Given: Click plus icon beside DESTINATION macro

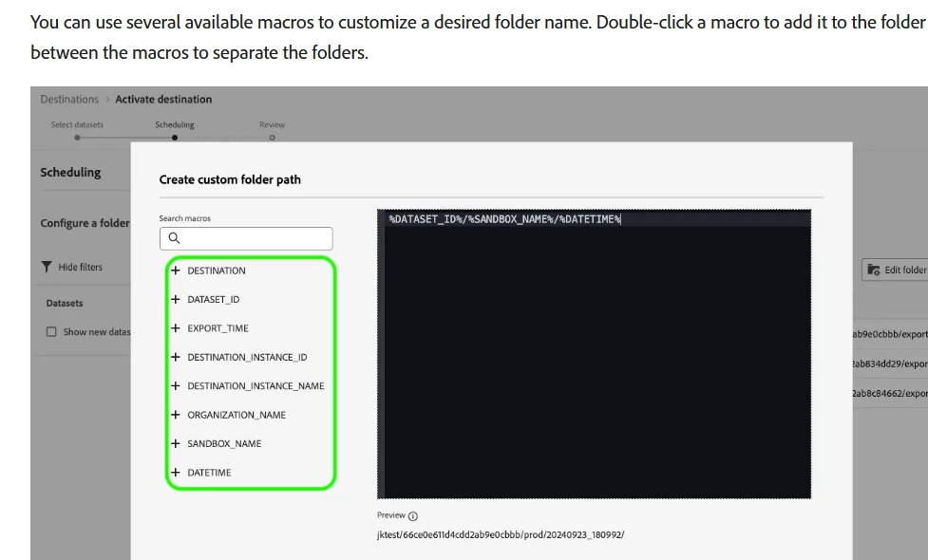Looking at the screenshot, I should pyautogui.click(x=175, y=271).
